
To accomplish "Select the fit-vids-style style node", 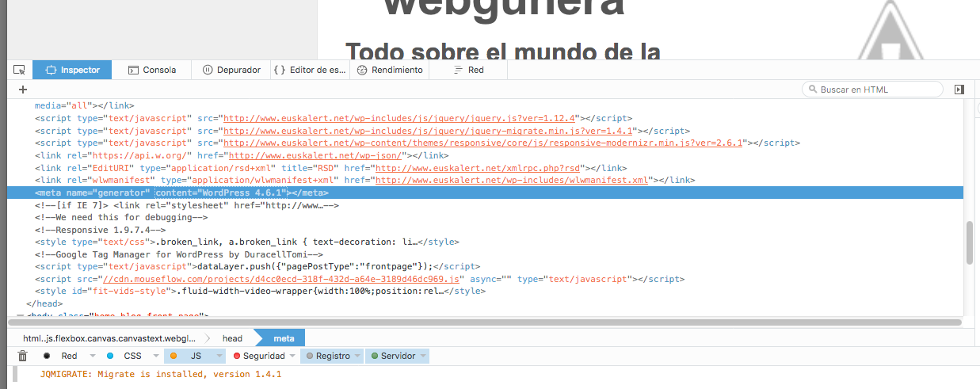I will point(260,291).
